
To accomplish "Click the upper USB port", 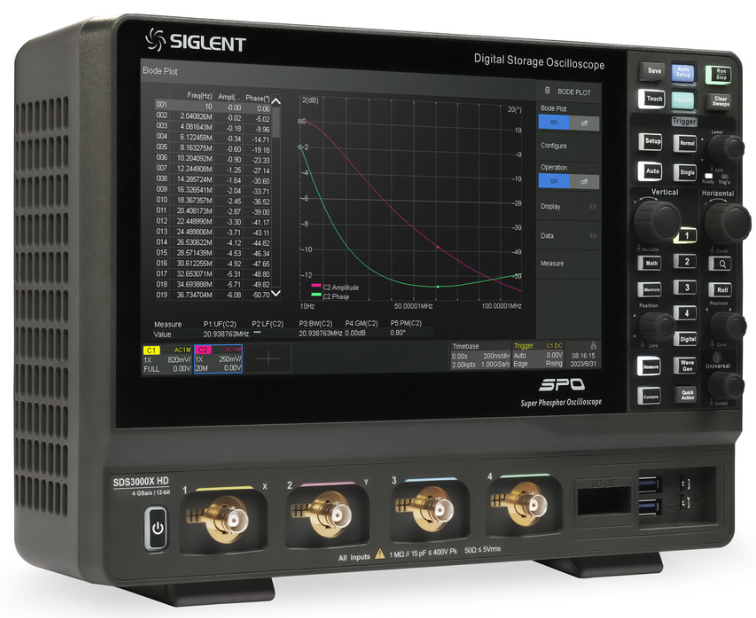I will [648, 484].
